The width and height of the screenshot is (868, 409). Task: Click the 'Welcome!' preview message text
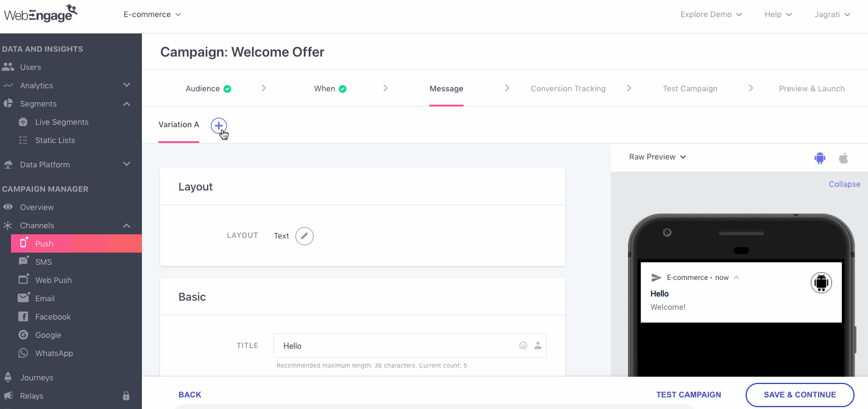668,307
